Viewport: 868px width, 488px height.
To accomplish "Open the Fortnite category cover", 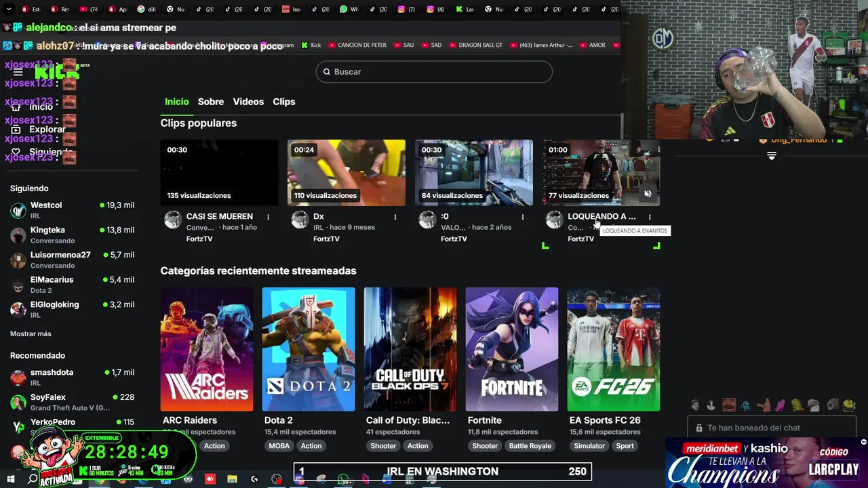I will (x=512, y=349).
